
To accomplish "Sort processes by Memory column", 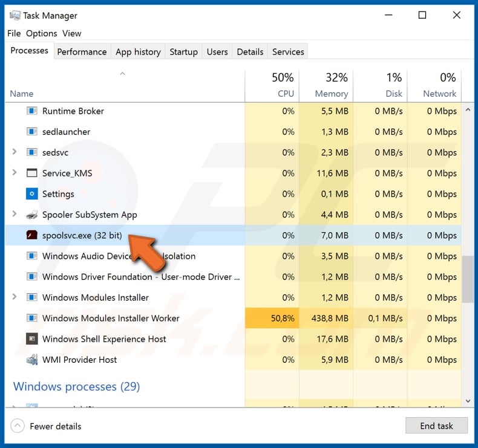I will (x=326, y=86).
